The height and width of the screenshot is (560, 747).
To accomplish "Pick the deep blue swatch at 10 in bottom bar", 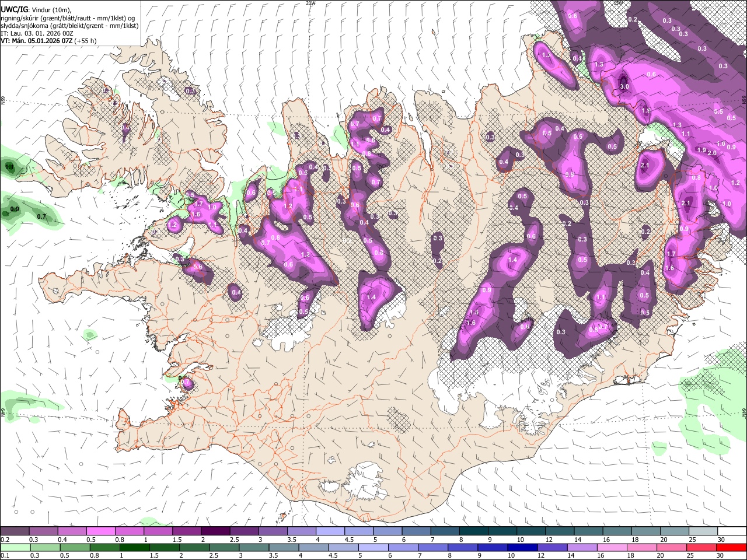I will point(523,547).
